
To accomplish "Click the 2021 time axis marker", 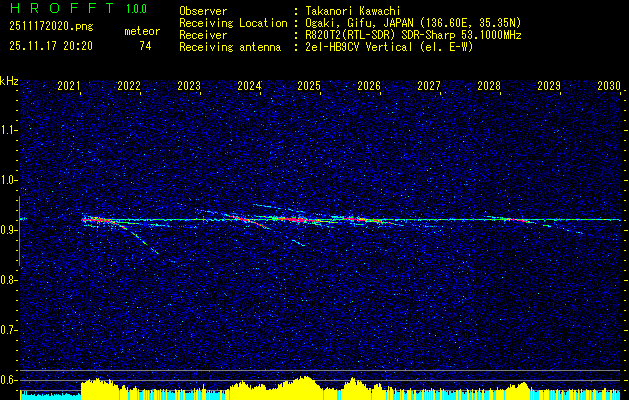I will [x=69, y=85].
